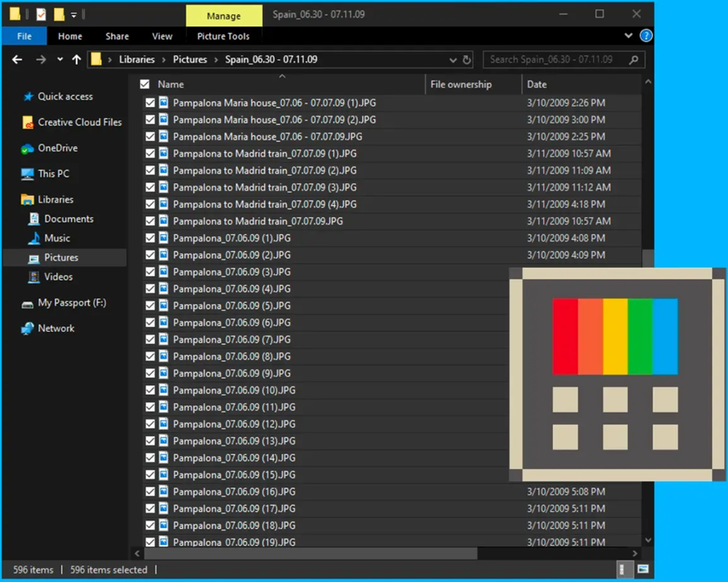728x582 pixels.
Task: Click the search magnifier icon
Action: (x=633, y=60)
